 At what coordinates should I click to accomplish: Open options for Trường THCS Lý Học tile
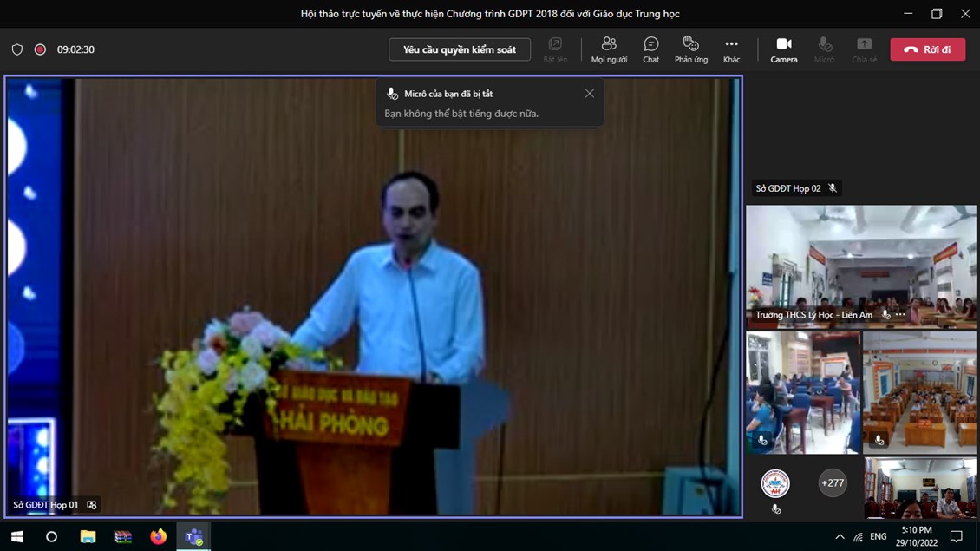901,315
